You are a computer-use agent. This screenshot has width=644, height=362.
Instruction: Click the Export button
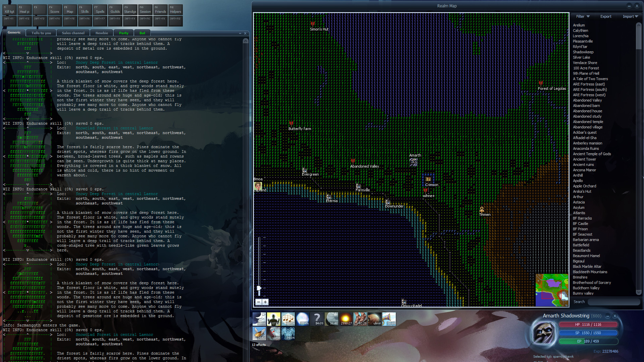(605, 16)
